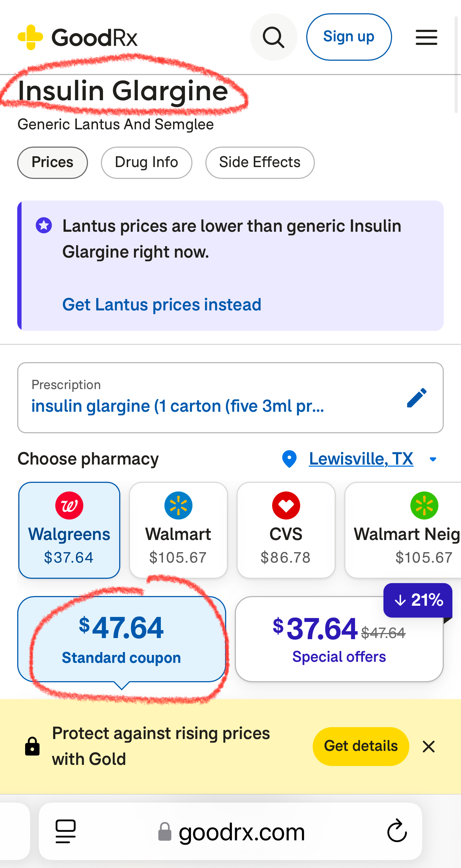The image size is (461, 868).
Task: Click the GoodRx logo
Action: 78,37
